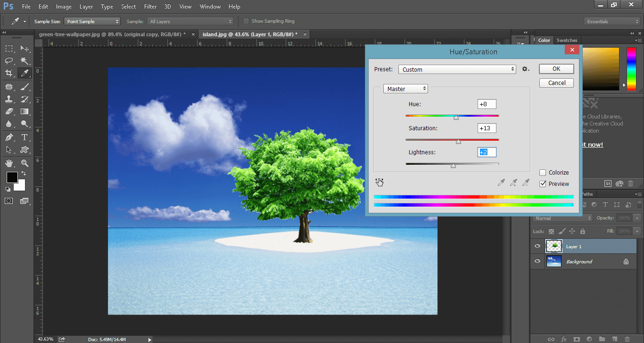644x343 pixels.
Task: Click the Saturation slider handle
Action: click(458, 142)
